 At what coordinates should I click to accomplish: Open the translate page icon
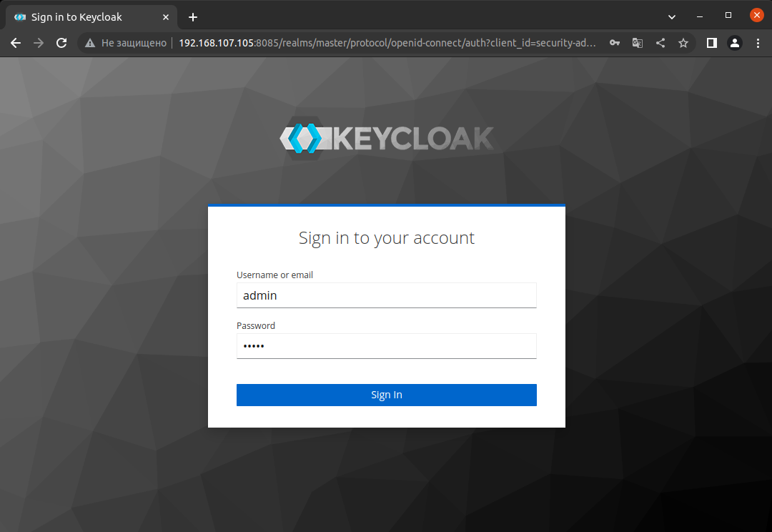pyautogui.click(x=638, y=43)
